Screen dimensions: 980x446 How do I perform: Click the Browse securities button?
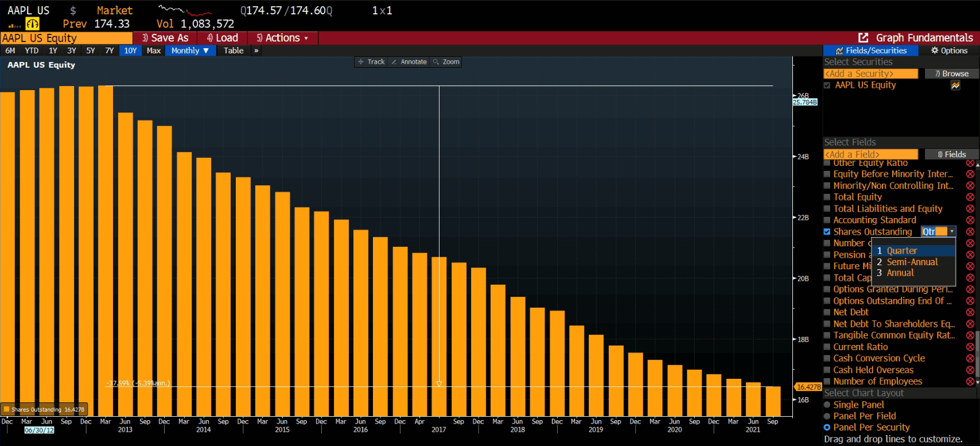[x=951, y=73]
